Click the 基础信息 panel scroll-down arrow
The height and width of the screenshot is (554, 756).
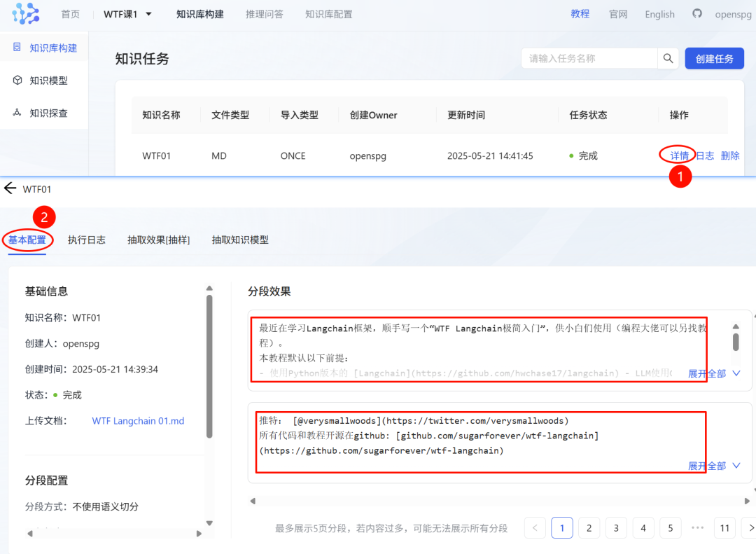209,523
